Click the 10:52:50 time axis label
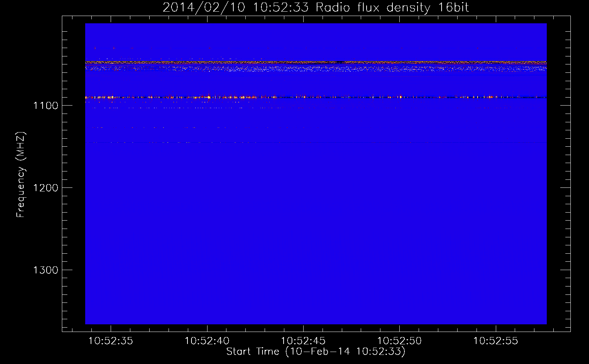589x364 pixels. (399, 341)
